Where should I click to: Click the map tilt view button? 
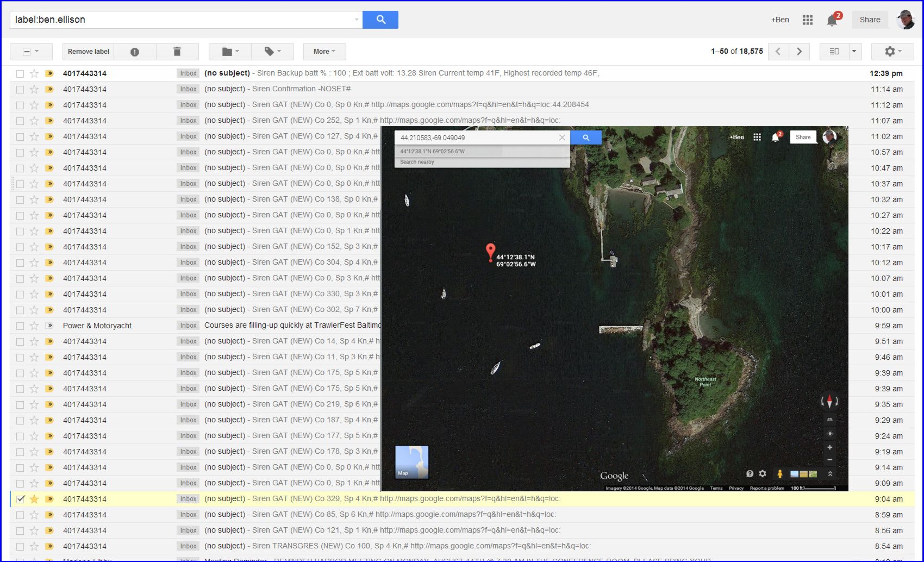[x=829, y=420]
